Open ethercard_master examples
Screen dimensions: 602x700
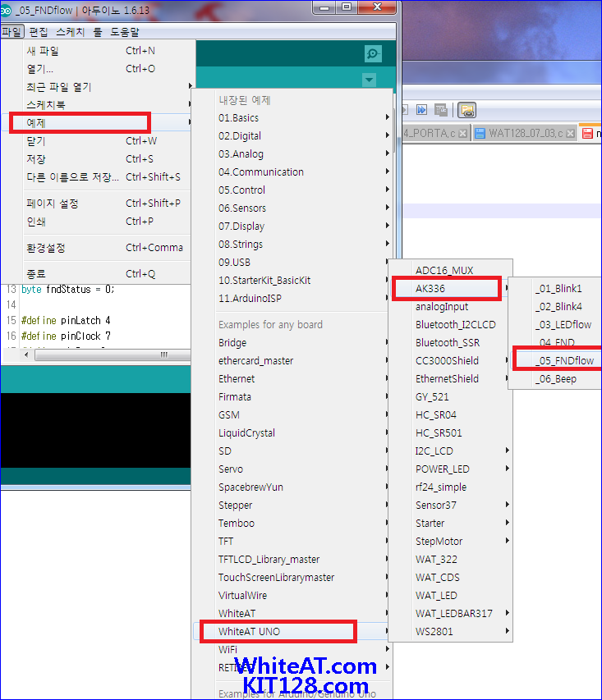coord(292,361)
